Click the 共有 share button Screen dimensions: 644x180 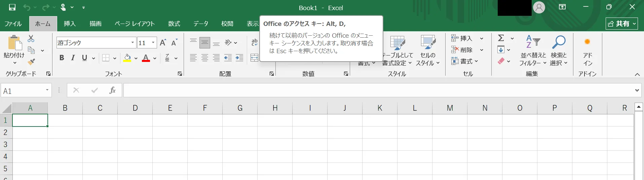click(621, 24)
